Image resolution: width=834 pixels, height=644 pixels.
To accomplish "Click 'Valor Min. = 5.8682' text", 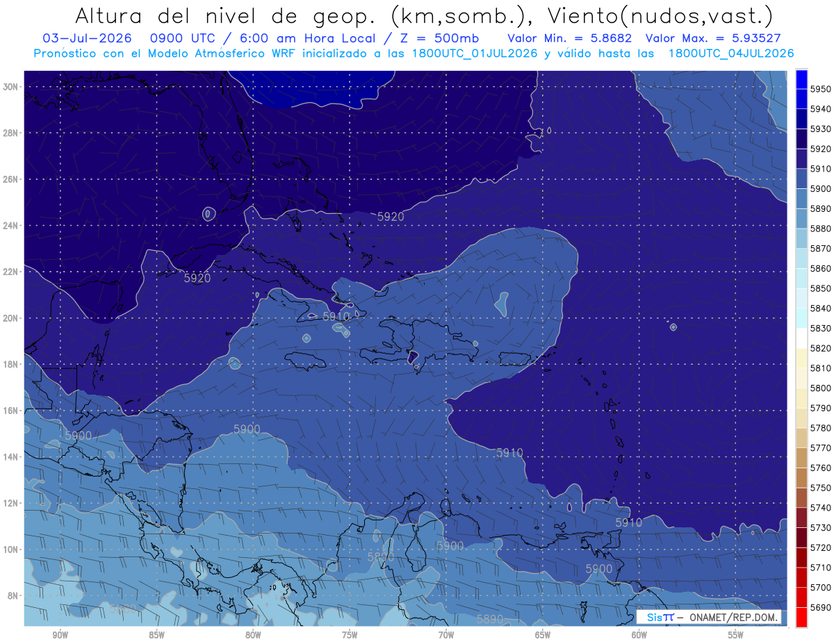I will click(x=570, y=38).
